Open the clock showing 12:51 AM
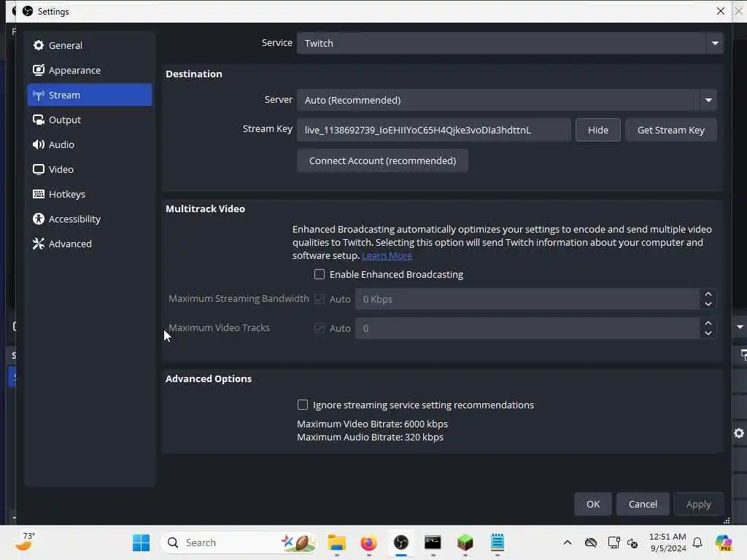 click(x=667, y=542)
